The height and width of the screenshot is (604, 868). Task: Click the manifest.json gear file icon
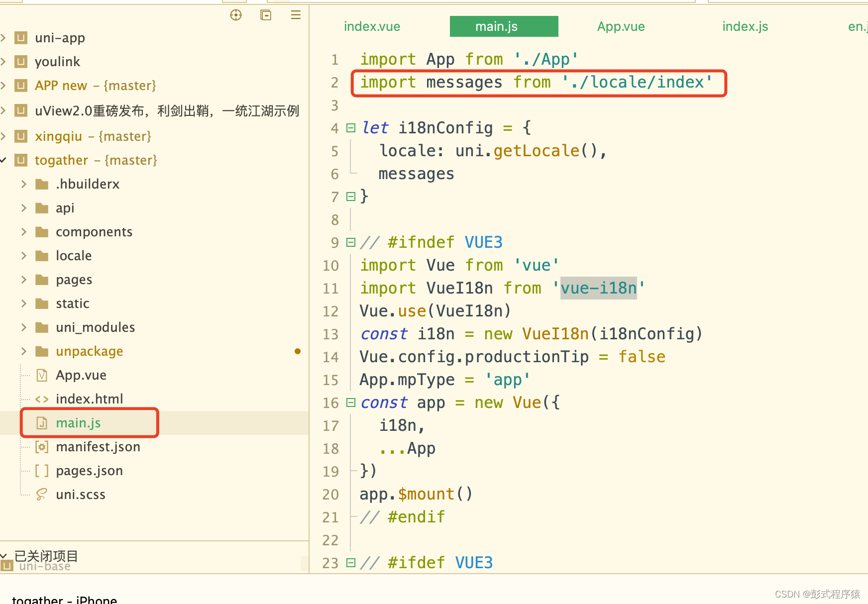(42, 447)
